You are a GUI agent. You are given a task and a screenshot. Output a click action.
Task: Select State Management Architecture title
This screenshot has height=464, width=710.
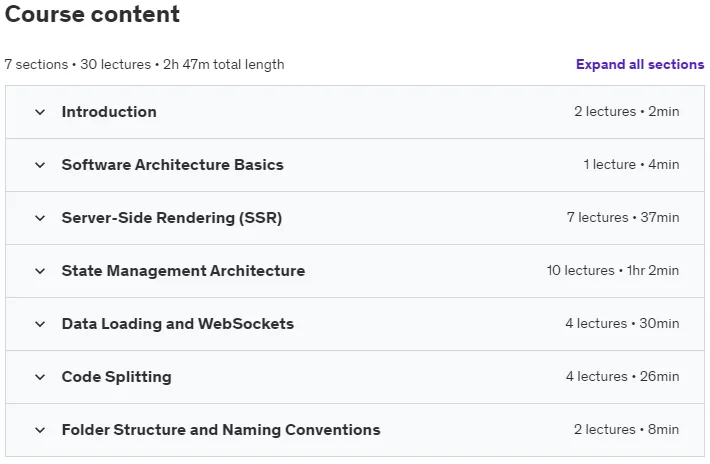183,271
